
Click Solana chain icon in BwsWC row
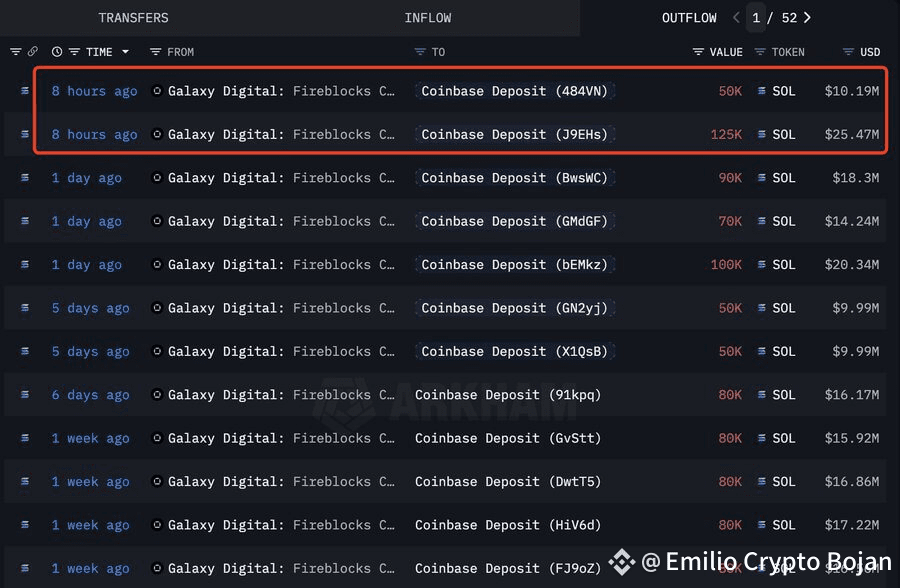point(25,178)
